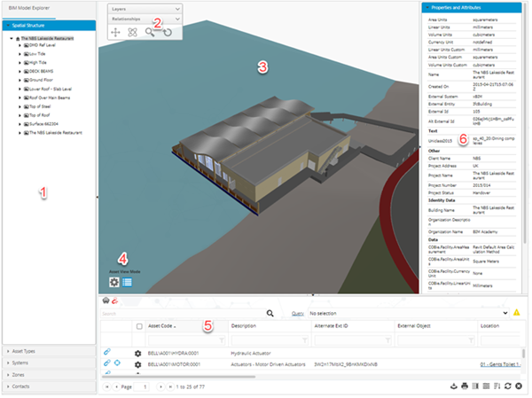Click the gear icon under Asset View Mode

(x=113, y=282)
